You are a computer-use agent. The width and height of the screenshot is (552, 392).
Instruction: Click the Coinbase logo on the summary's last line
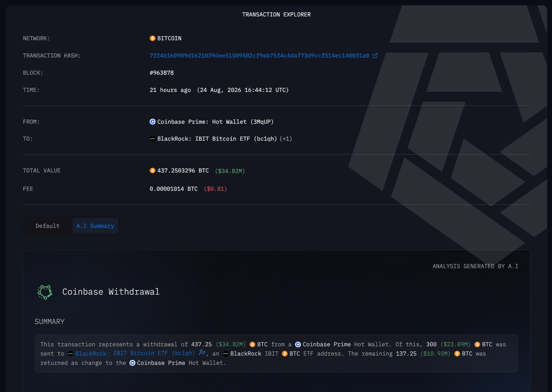tap(132, 363)
